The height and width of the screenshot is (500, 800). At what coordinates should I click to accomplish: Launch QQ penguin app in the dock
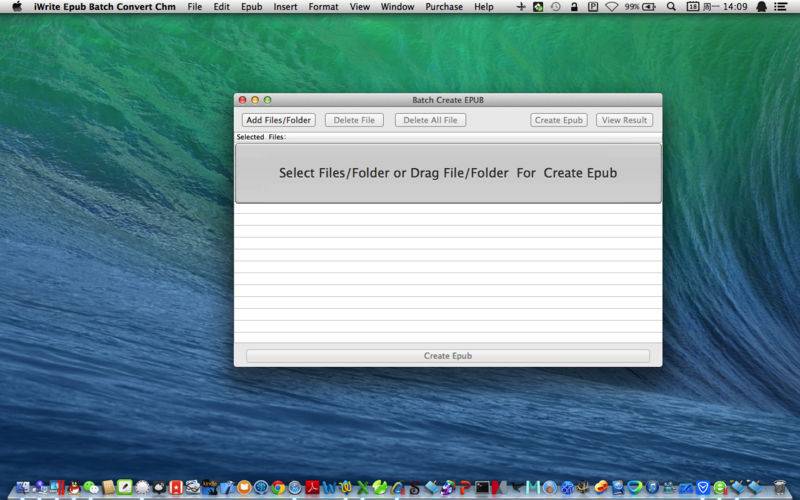point(74,488)
